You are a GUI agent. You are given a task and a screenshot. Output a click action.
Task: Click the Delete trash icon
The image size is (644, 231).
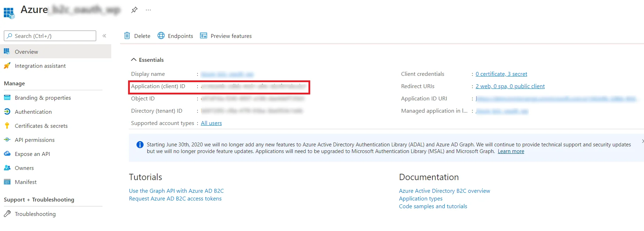point(127,35)
